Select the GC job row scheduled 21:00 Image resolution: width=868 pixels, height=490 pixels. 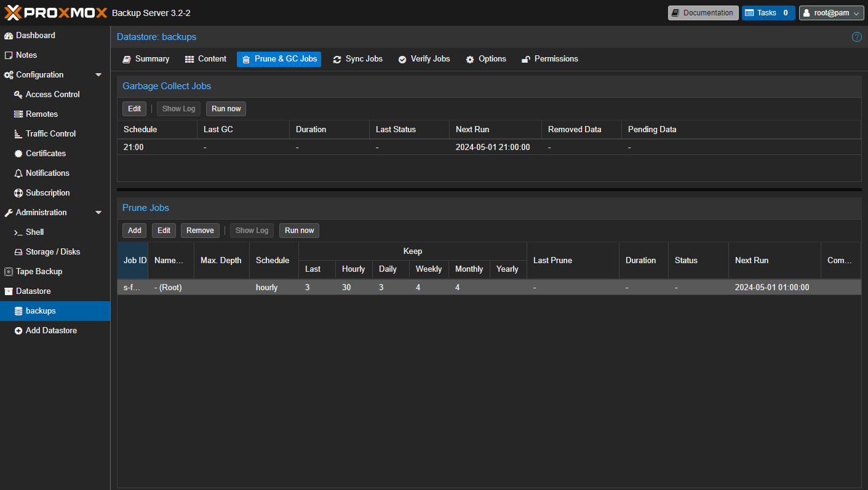[x=489, y=148]
